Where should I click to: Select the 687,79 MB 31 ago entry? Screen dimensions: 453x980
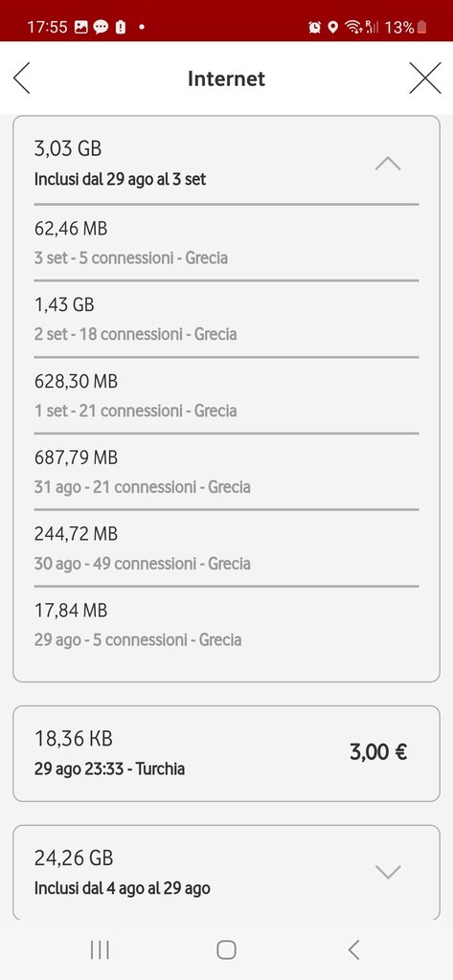(226, 472)
